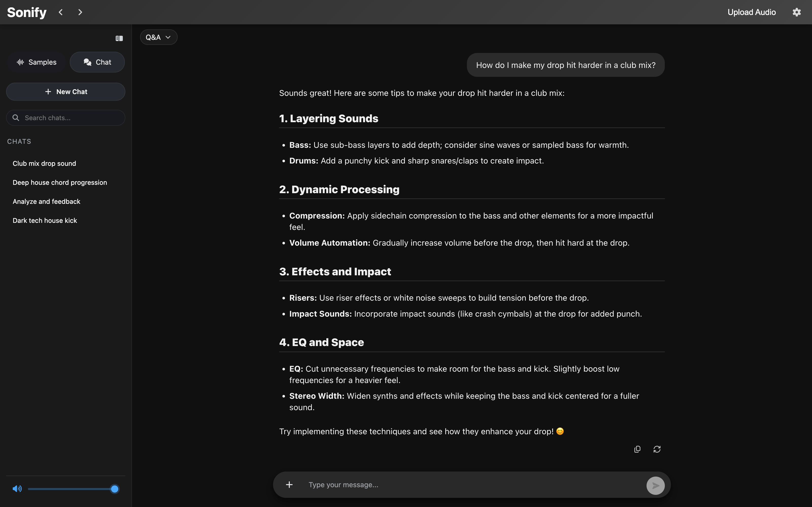Open the settings gear

(797, 12)
